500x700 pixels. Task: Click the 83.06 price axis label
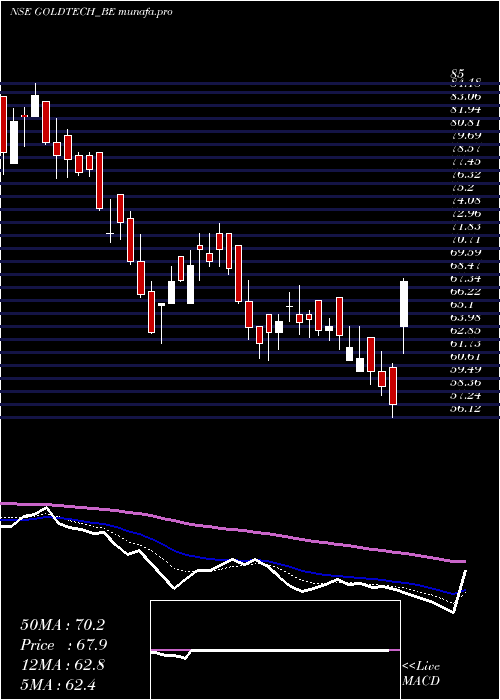click(466, 96)
